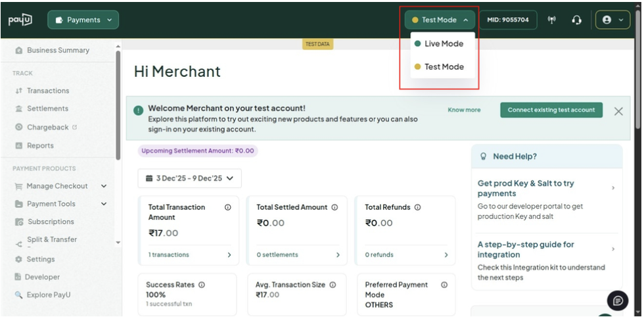Go to Transactions in the sidebar
This screenshot has height=317, width=644.
coord(48,91)
